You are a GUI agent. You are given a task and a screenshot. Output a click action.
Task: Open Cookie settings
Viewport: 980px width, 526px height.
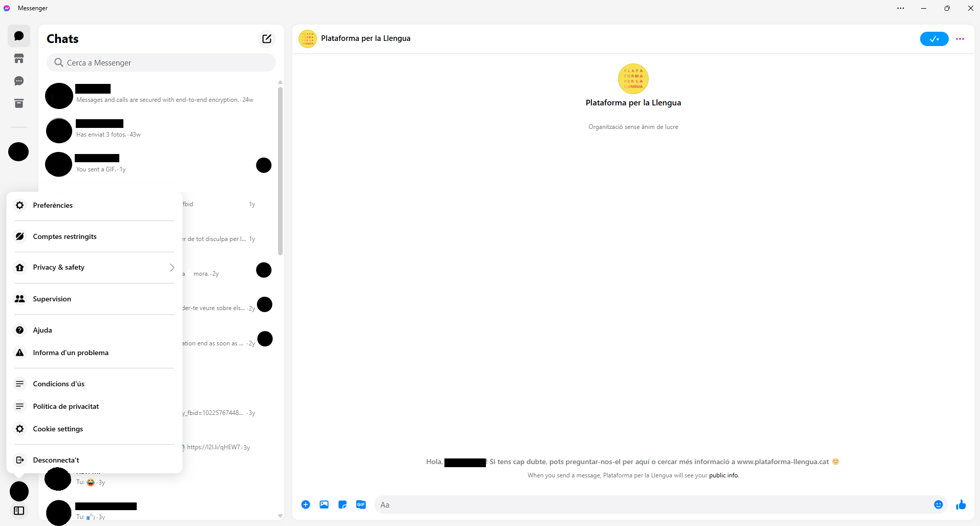click(94, 429)
